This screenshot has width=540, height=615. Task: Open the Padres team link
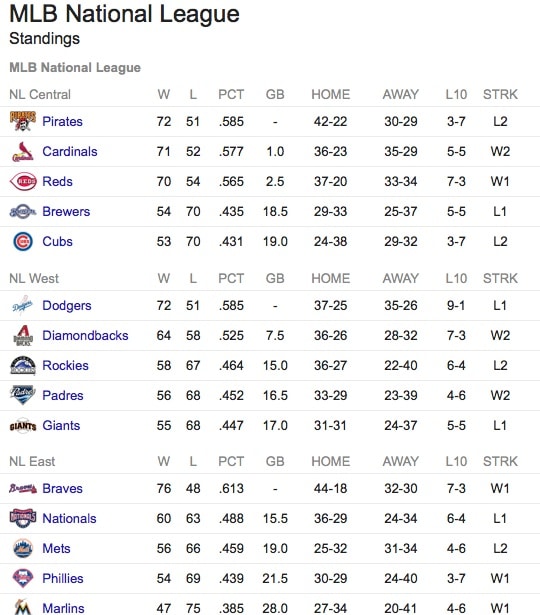pyautogui.click(x=63, y=395)
